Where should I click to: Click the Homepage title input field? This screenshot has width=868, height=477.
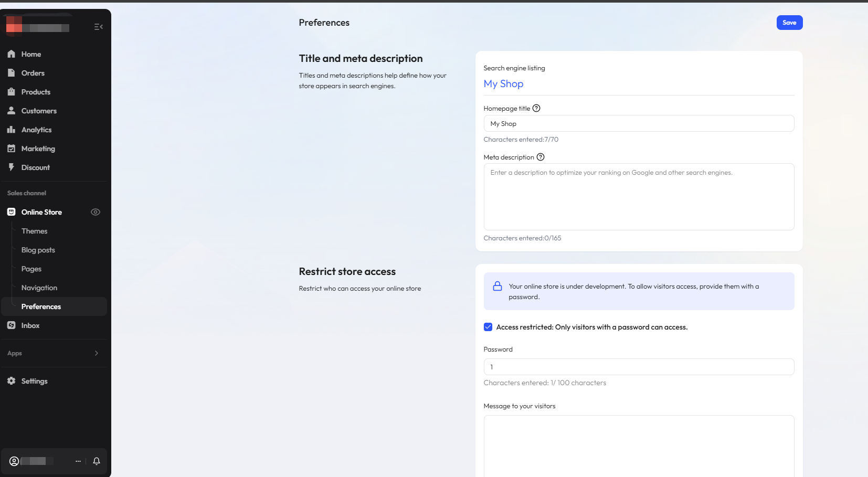[x=639, y=123]
